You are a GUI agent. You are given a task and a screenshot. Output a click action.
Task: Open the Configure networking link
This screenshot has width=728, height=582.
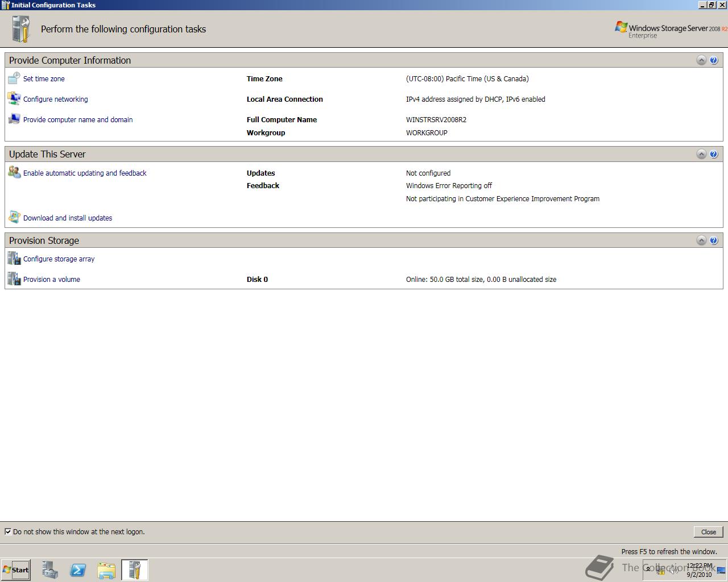pyautogui.click(x=56, y=99)
